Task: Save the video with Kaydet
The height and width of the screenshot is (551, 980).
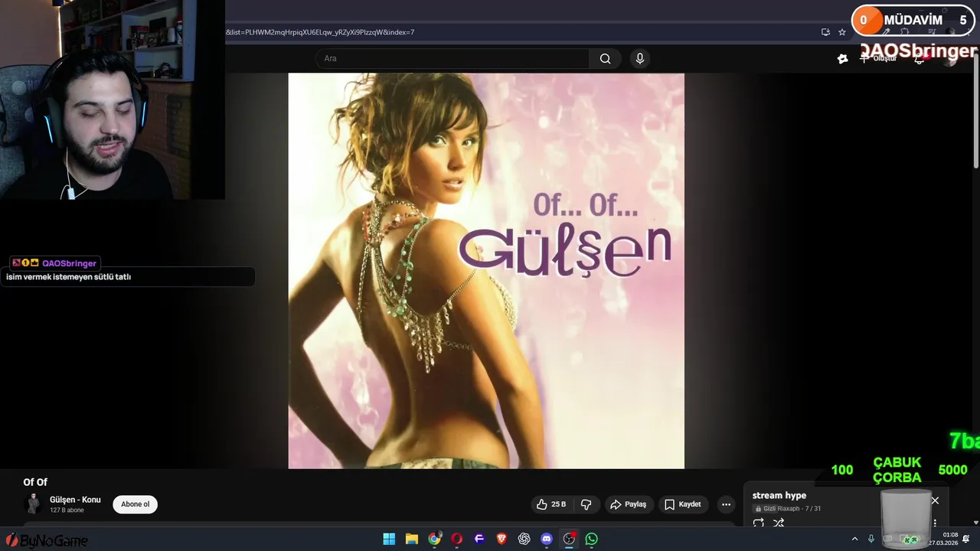Action: [682, 504]
